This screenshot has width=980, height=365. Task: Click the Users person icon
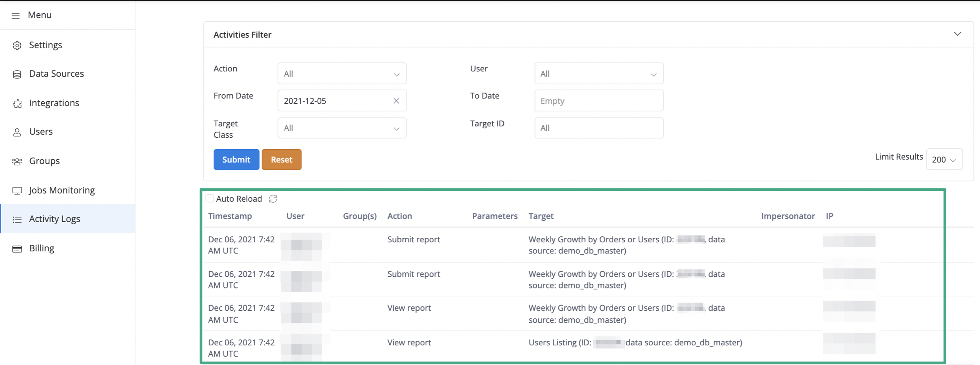click(x=17, y=132)
